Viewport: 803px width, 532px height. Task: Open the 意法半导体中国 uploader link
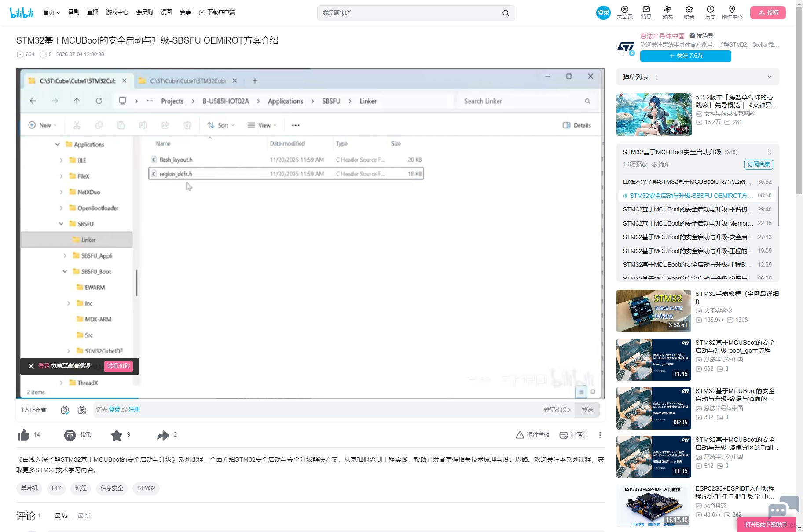[662, 36]
